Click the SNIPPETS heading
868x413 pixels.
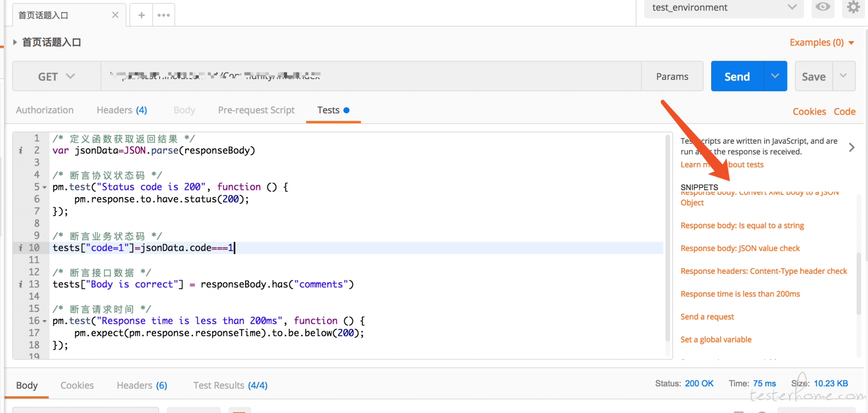click(x=699, y=187)
